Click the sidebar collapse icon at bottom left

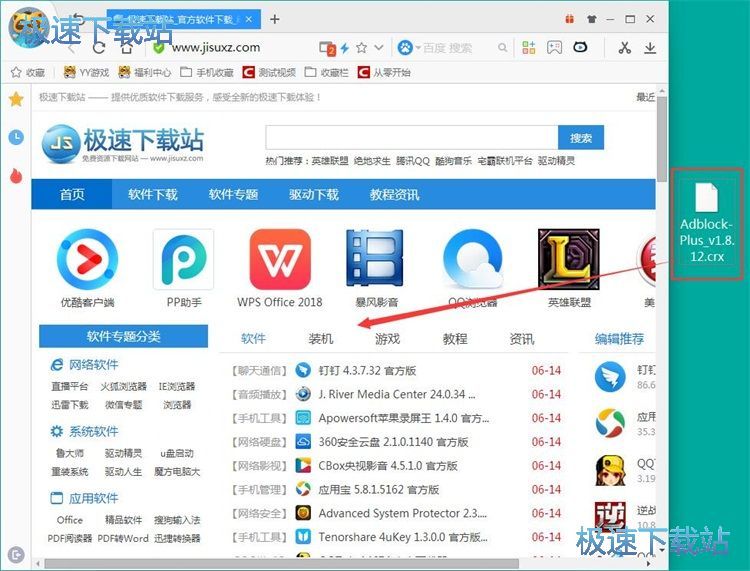tap(16, 554)
